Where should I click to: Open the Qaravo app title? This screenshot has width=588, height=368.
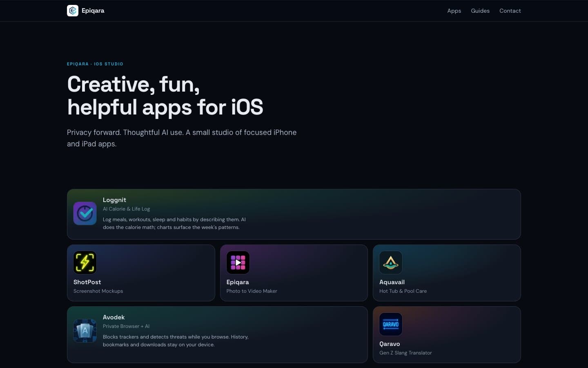(x=390, y=344)
